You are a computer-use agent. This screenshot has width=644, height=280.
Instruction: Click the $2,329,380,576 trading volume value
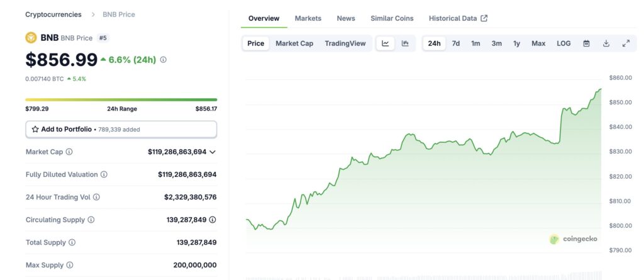[190, 197]
